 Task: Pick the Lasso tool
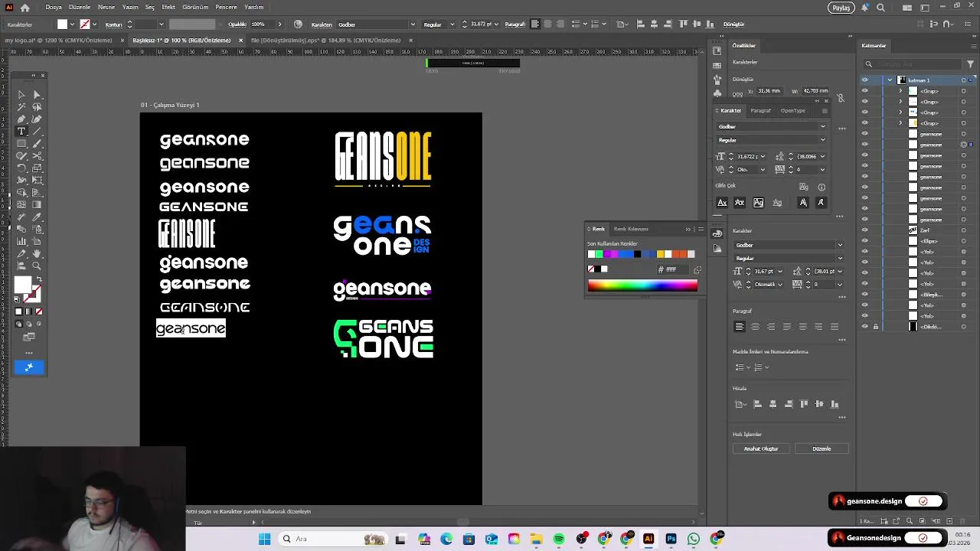37,107
